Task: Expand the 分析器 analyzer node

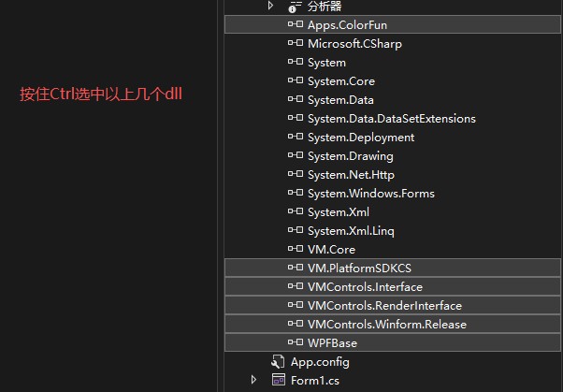Action: point(271,7)
